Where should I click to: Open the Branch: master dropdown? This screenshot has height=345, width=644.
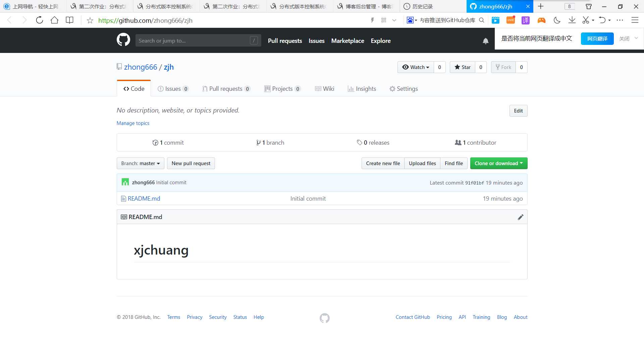(141, 163)
